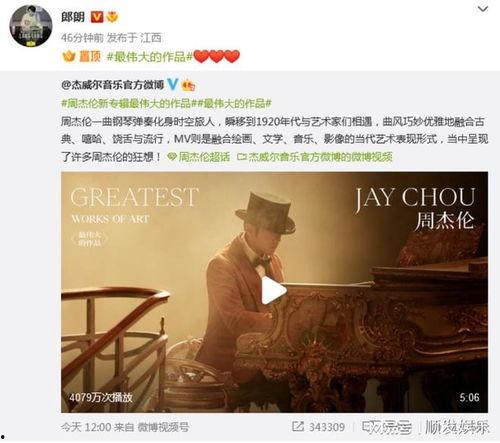Play the Greatest Works of Art video
Image resolution: width=500 pixels, height=443 pixels.
(x=274, y=290)
